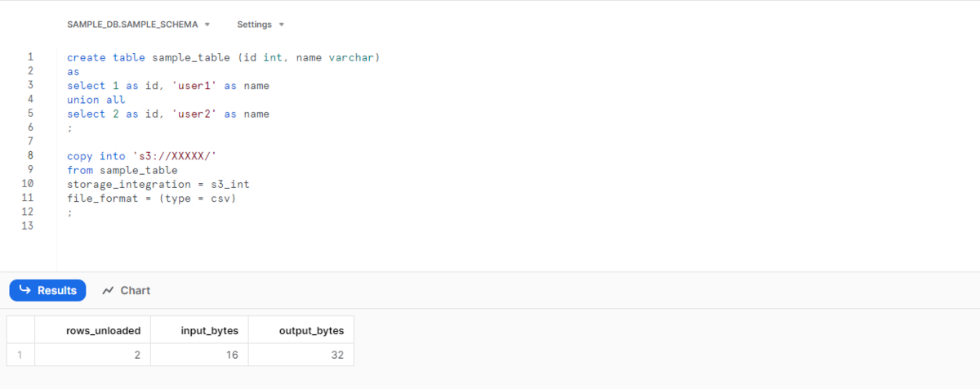Select the output_bytes cell showing 32
This screenshot has height=389, width=980.
[301, 355]
